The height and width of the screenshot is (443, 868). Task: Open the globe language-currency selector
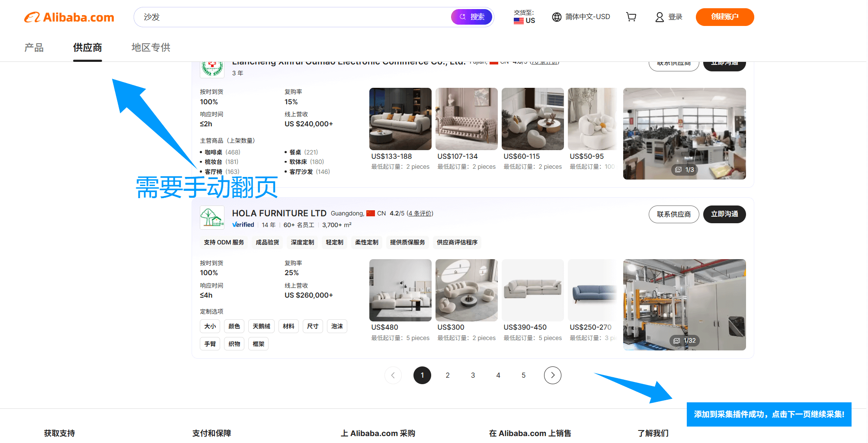point(581,17)
